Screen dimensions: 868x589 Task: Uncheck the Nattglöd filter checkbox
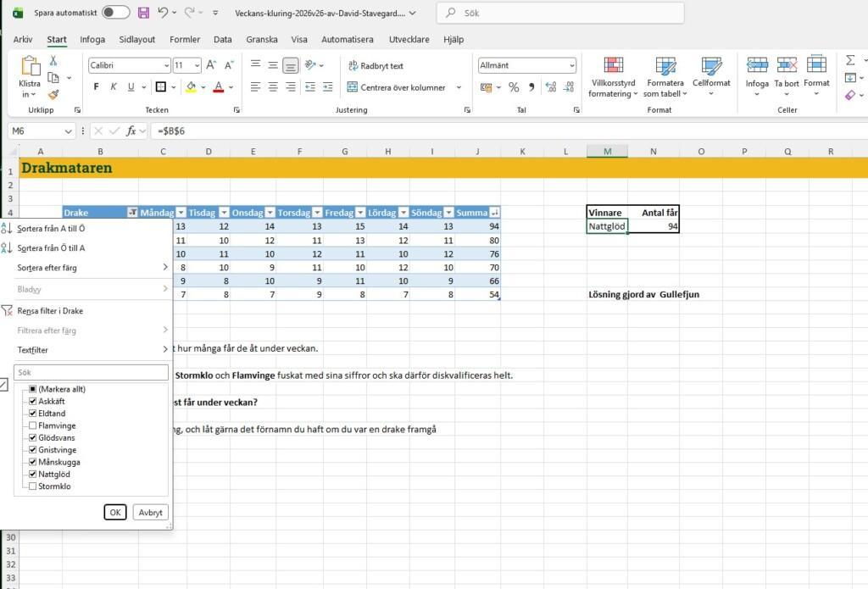tap(33, 475)
